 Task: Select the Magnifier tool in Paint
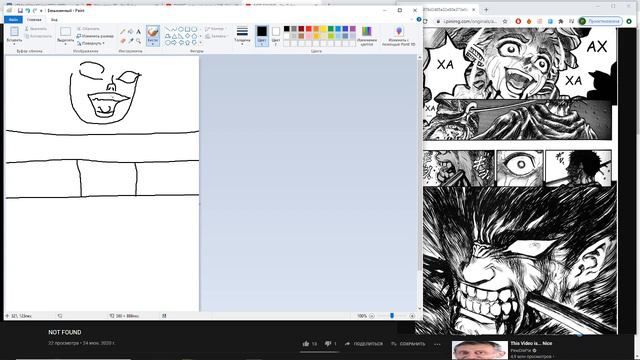pos(138,40)
